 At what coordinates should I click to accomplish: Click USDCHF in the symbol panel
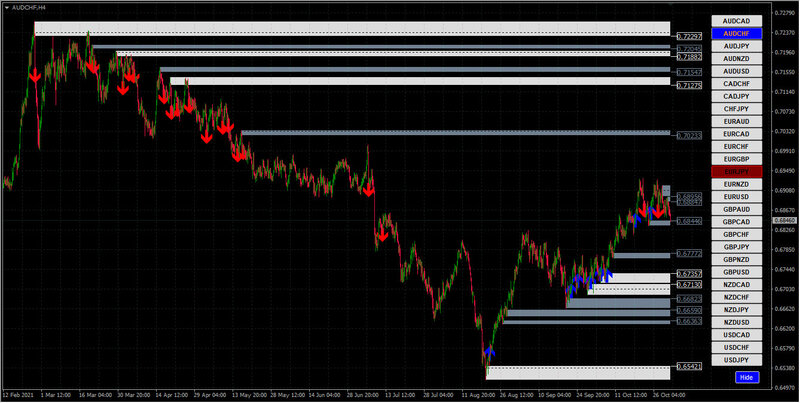[x=737, y=347]
